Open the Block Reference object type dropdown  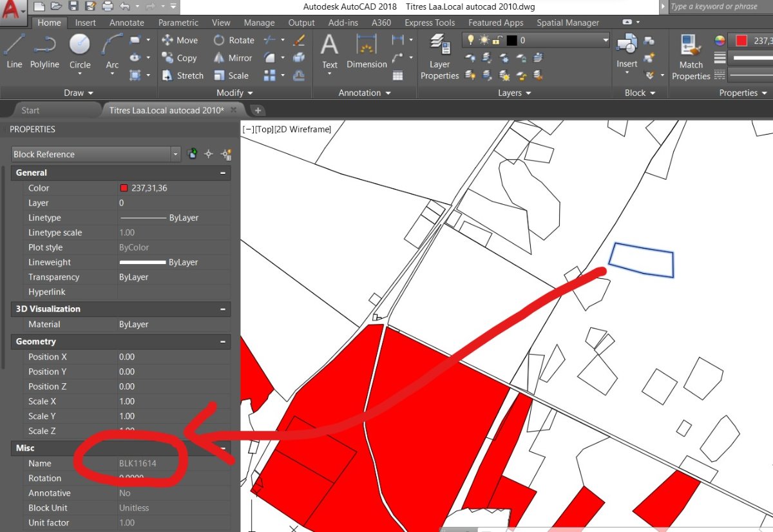175,154
